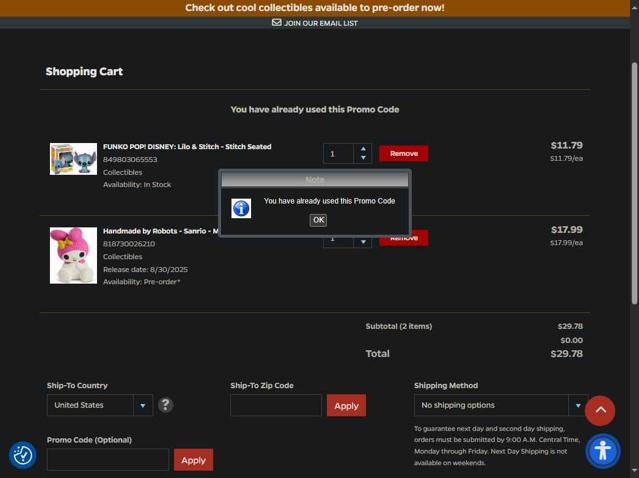The image size is (639, 478).
Task: Open the My Melody plush thumbnail
Action: click(73, 256)
